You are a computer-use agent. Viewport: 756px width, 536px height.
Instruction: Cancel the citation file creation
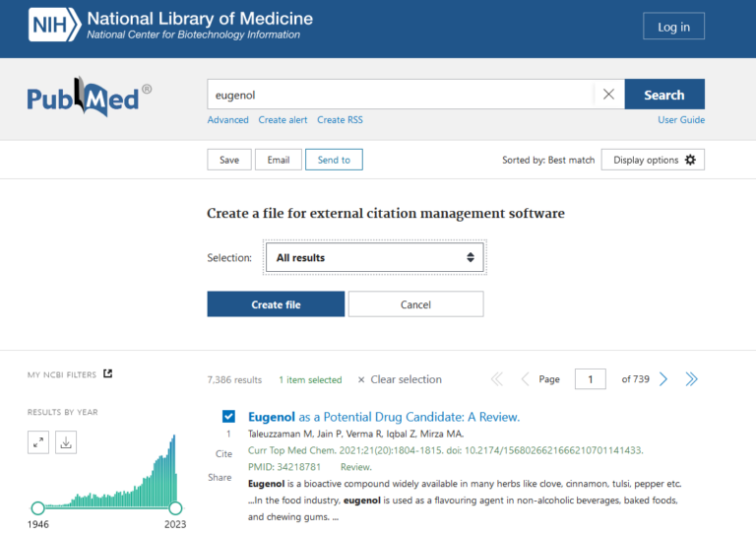click(x=415, y=304)
